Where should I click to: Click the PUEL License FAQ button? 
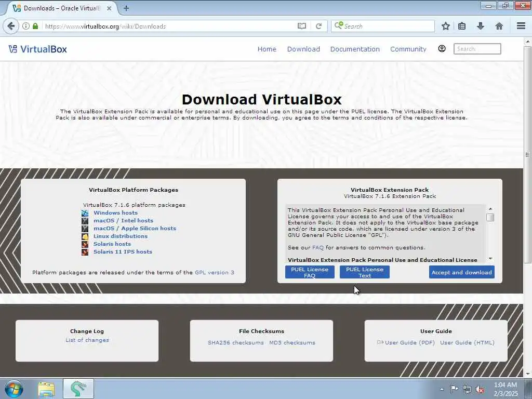point(310,272)
